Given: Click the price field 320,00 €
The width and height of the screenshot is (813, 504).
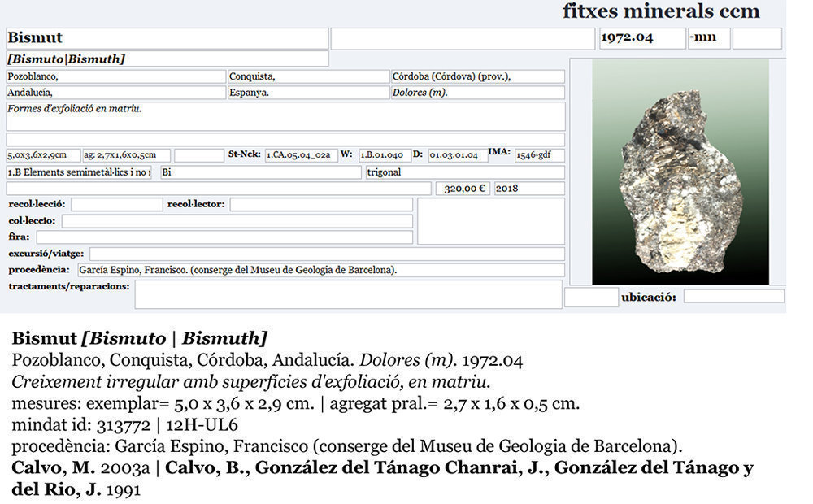Looking at the screenshot, I should click(463, 189).
